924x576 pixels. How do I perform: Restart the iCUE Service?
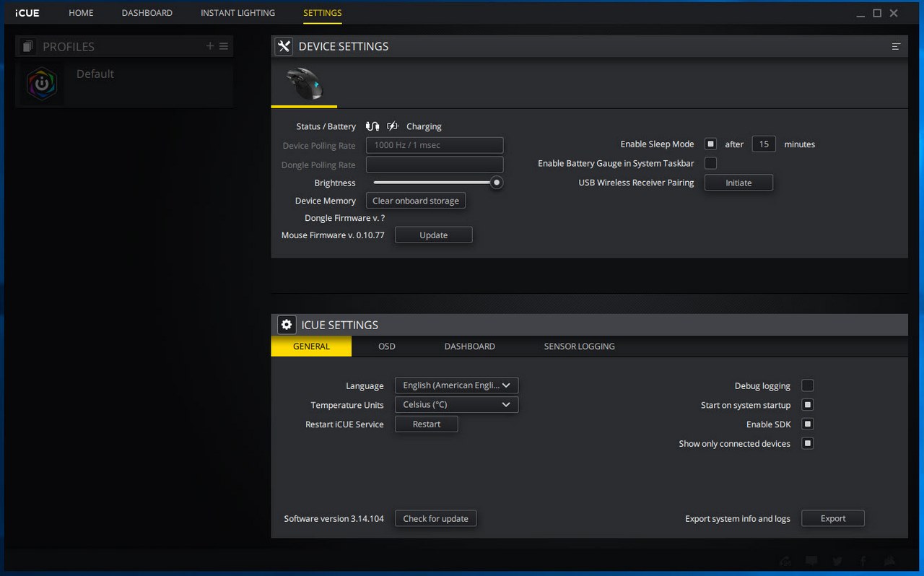426,424
